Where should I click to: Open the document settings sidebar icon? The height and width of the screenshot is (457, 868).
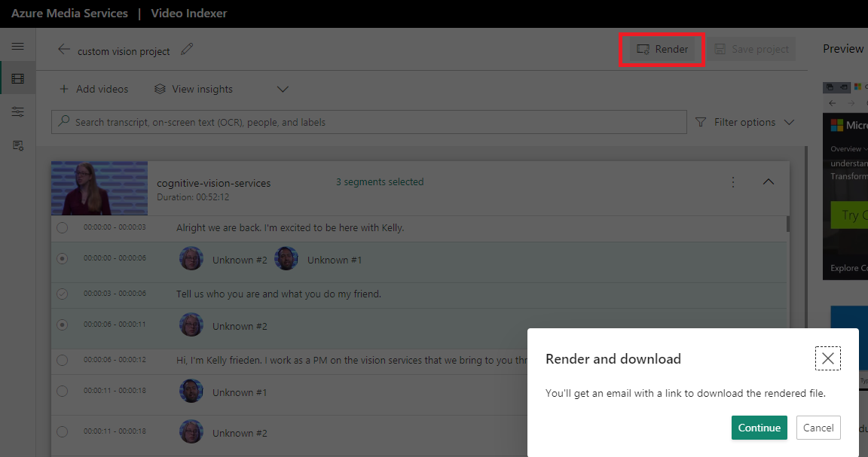point(18,145)
